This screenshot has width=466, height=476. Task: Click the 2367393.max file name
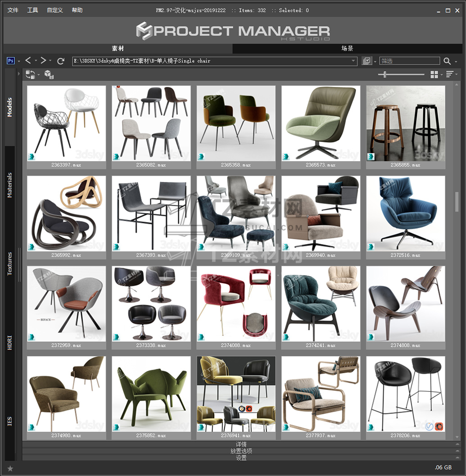[x=151, y=255]
